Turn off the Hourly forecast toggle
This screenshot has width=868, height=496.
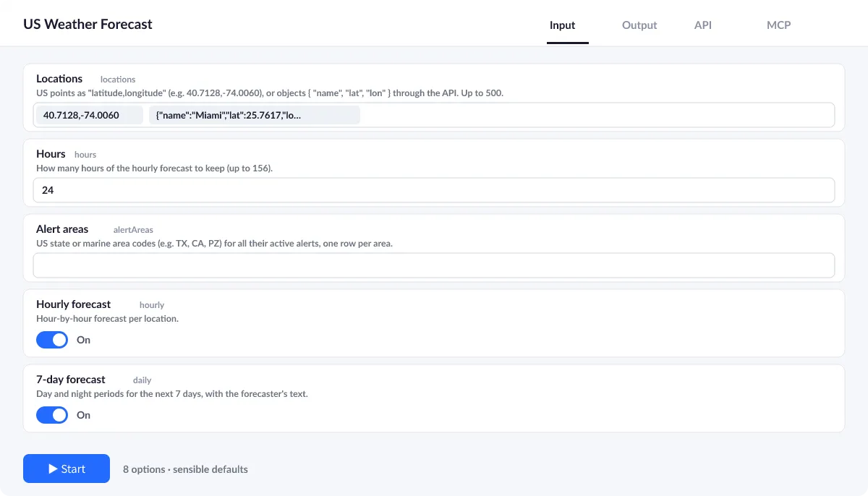(52, 340)
